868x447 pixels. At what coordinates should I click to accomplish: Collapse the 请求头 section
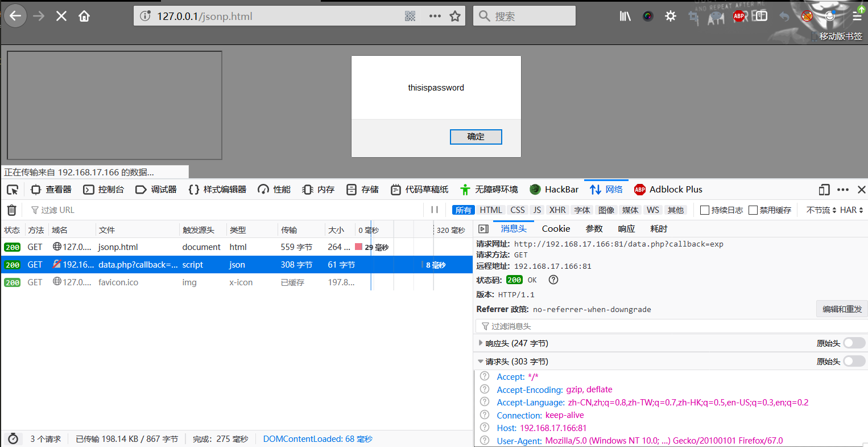click(x=481, y=362)
